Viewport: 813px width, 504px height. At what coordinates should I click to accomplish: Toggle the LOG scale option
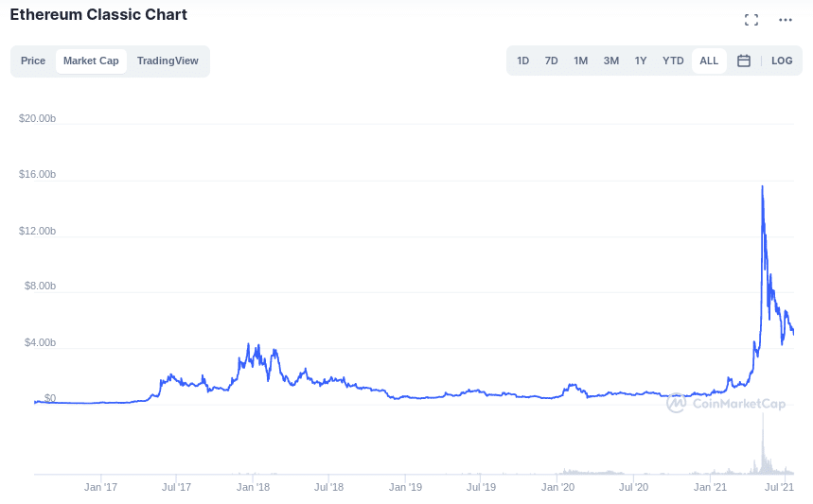click(782, 61)
